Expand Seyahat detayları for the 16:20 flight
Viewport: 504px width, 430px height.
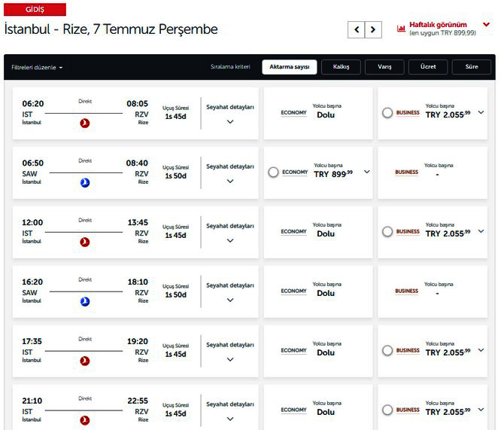click(230, 300)
